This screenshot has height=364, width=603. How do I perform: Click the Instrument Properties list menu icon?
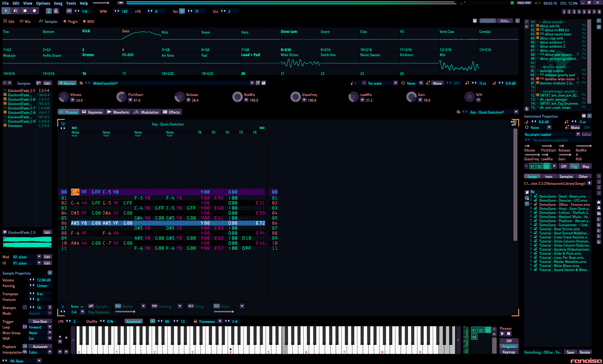pos(584,116)
